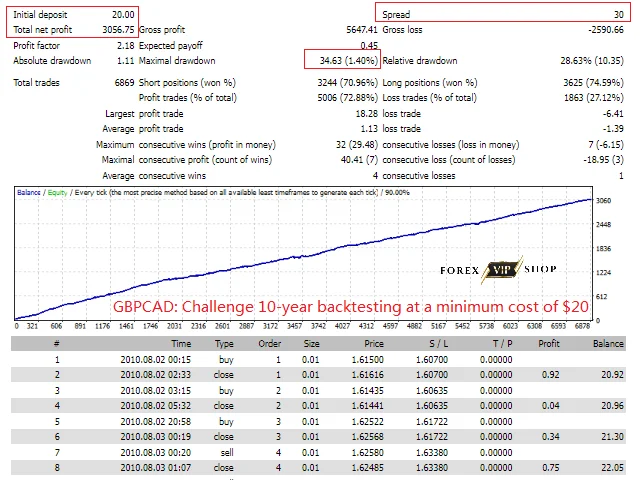Click trade number 3457 on chart x-axis

coord(294,326)
